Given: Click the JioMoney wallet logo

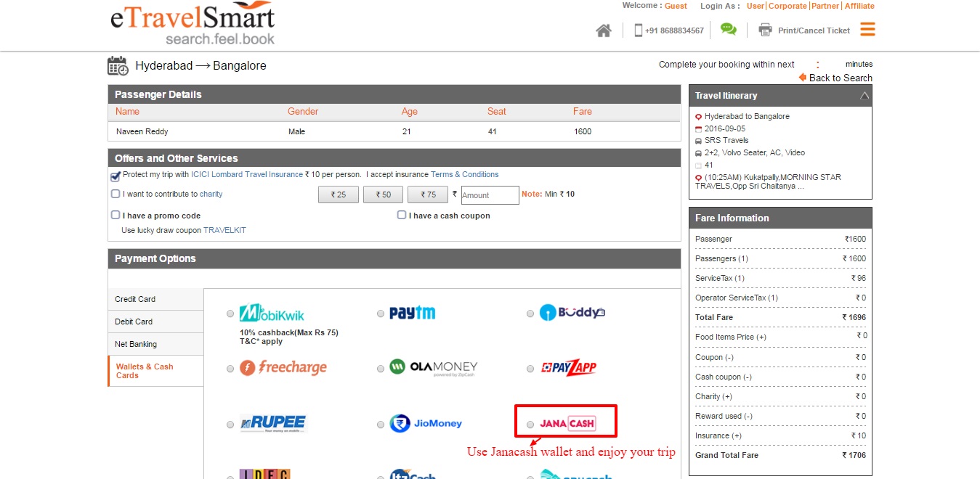Looking at the screenshot, I should (x=425, y=423).
